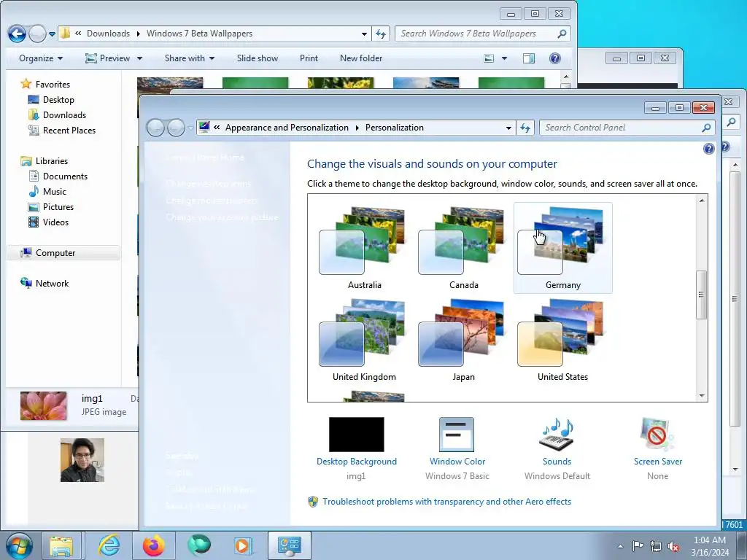Click the img1 flower thumbnail in details pane
This screenshot has width=747, height=560.
[43, 405]
